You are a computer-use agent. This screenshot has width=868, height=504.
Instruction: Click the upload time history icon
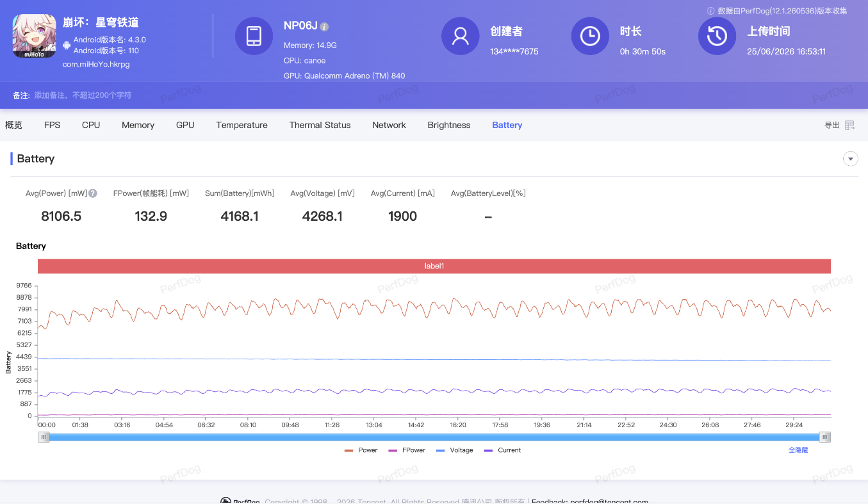coord(717,36)
